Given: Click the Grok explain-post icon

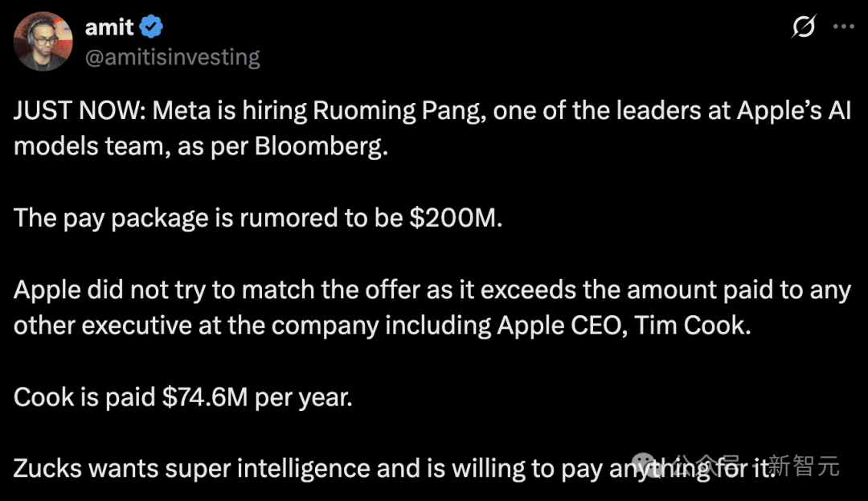Looking at the screenshot, I should [803, 26].
